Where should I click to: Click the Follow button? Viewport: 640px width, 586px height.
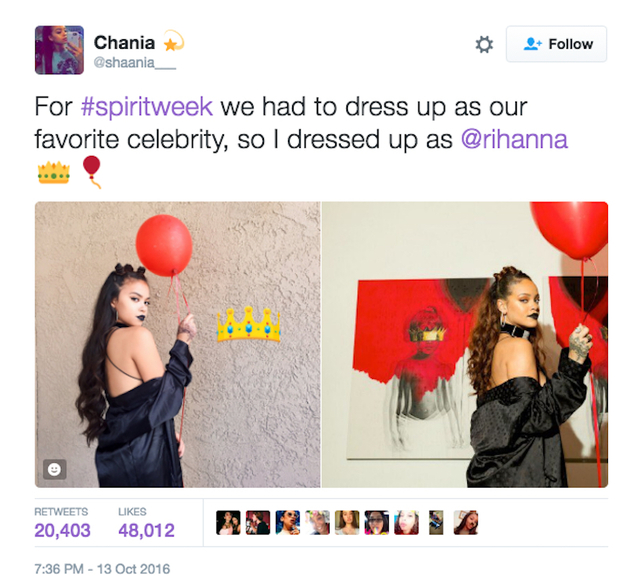(556, 44)
